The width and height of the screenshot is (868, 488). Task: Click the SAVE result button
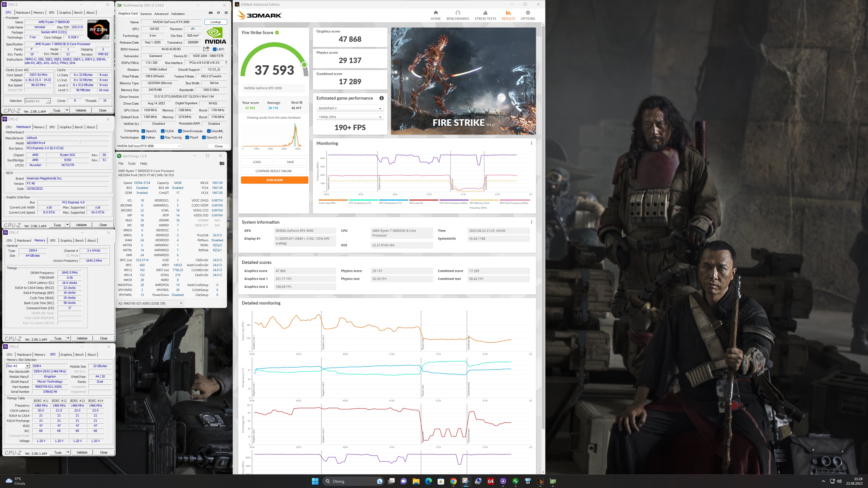(290, 162)
